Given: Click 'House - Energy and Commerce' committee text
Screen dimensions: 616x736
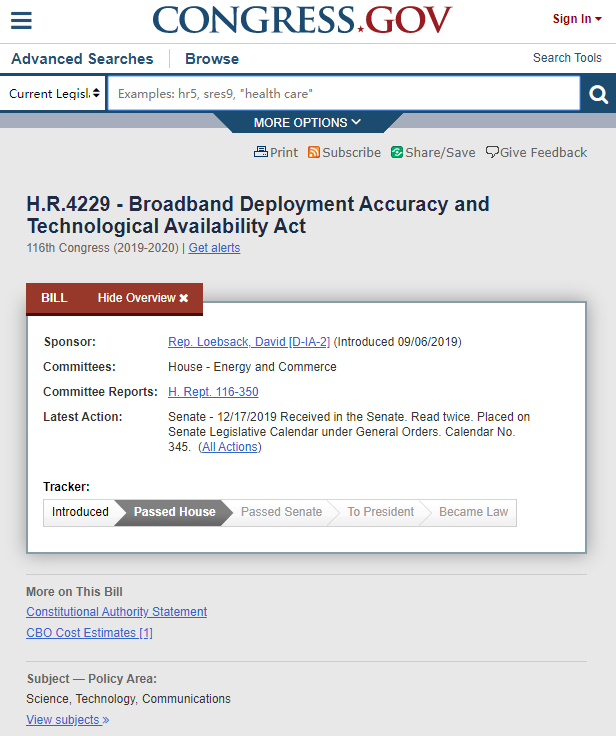Looking at the screenshot, I should click(252, 367).
